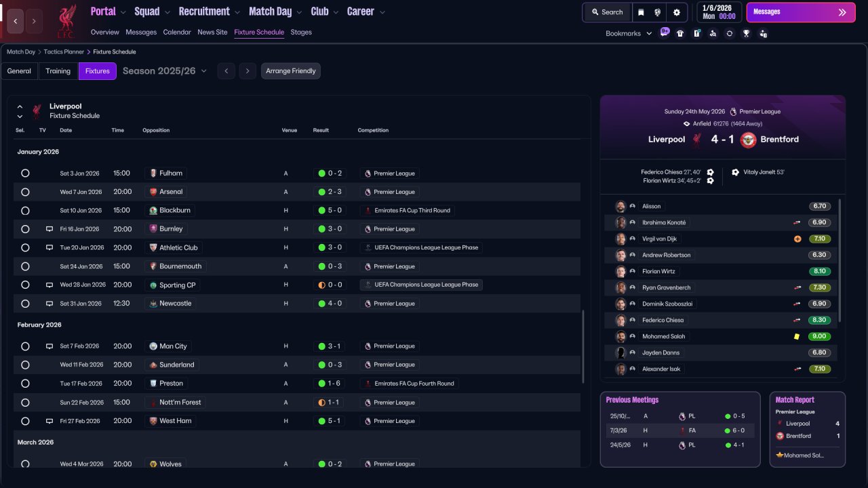The image size is (868, 488).
Task: Click the Tactics Planner breadcrumb
Action: pyautogui.click(x=64, y=52)
